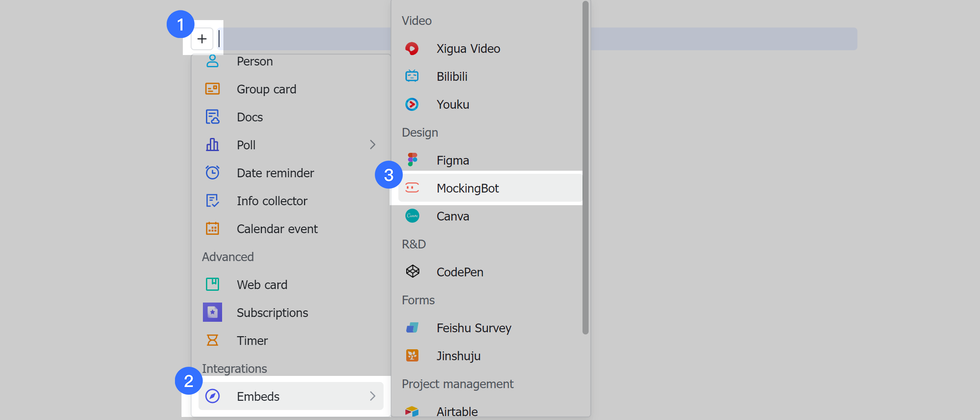Select the Jinshuju forms icon
980x420 pixels.
pyautogui.click(x=412, y=355)
